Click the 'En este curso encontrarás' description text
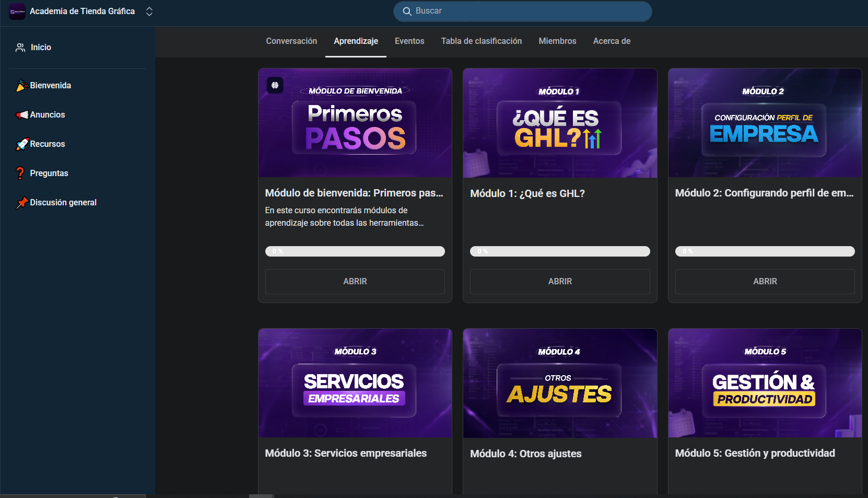868x498 pixels. click(x=345, y=217)
